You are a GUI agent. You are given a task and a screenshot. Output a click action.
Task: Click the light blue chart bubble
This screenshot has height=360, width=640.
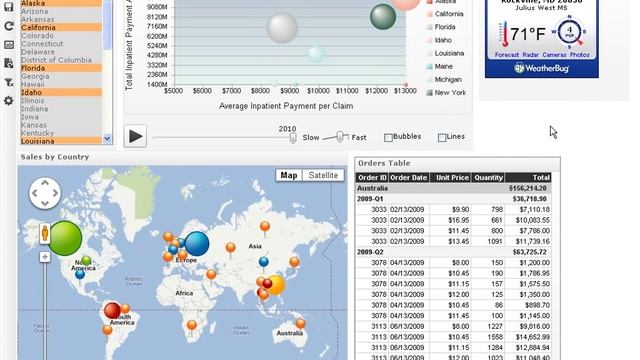pos(316,54)
